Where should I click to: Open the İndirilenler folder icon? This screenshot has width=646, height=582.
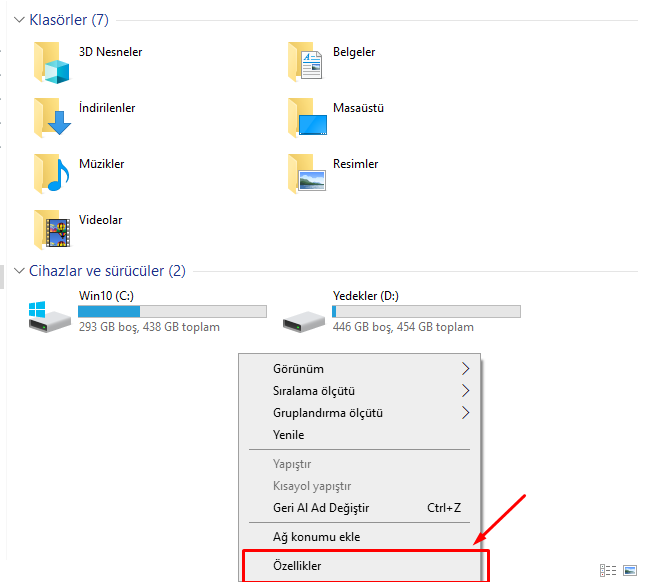(52, 118)
